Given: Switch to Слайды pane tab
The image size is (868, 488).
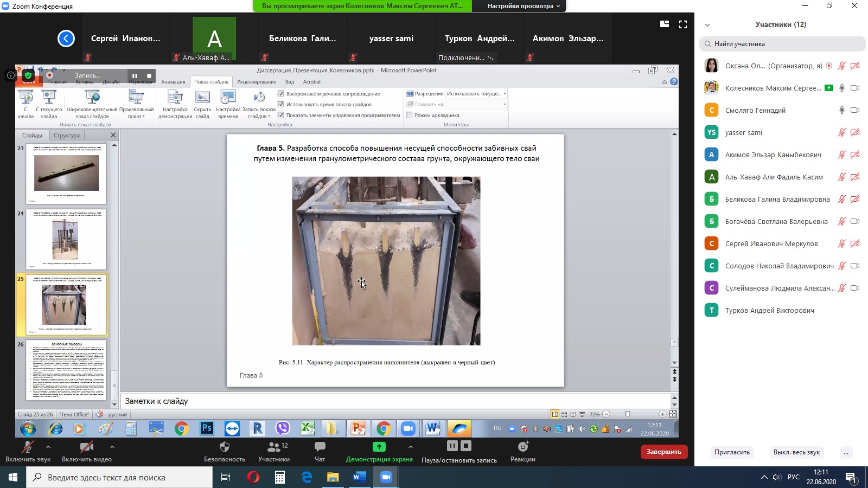Looking at the screenshot, I should [33, 136].
